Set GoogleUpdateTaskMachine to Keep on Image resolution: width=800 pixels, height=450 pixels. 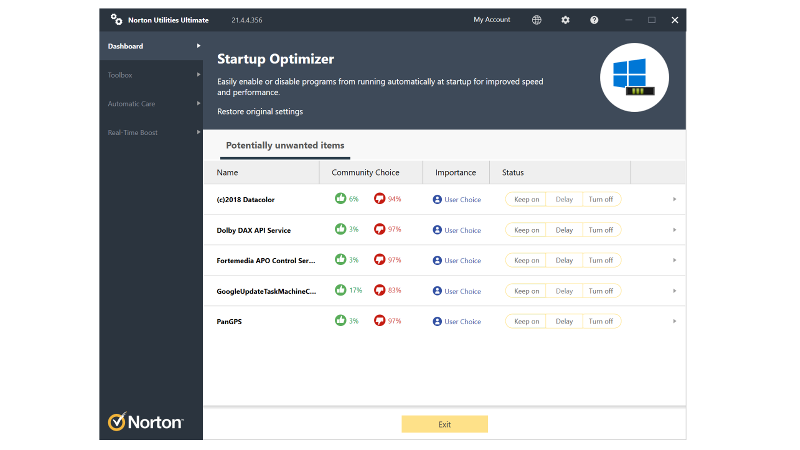[526, 291]
